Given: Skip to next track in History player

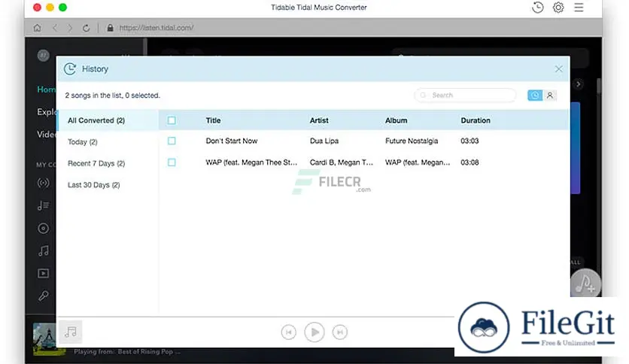Looking at the screenshot, I should 340,332.
